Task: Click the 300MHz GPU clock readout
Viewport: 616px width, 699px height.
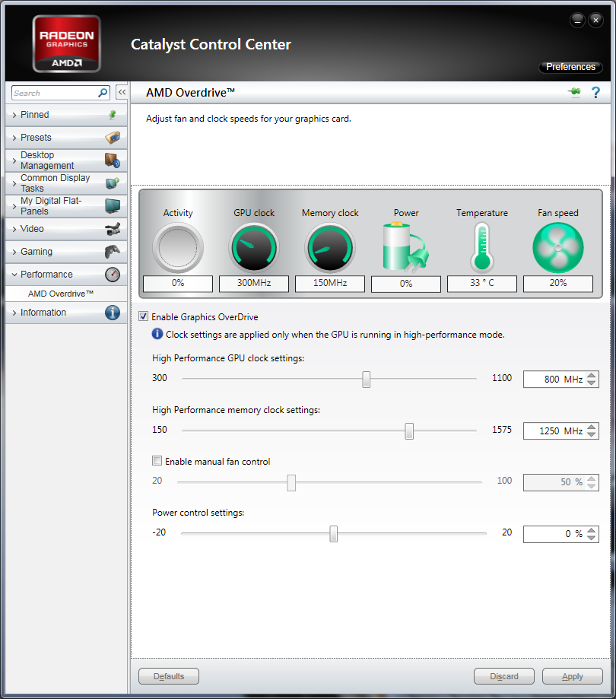Action: (x=254, y=284)
